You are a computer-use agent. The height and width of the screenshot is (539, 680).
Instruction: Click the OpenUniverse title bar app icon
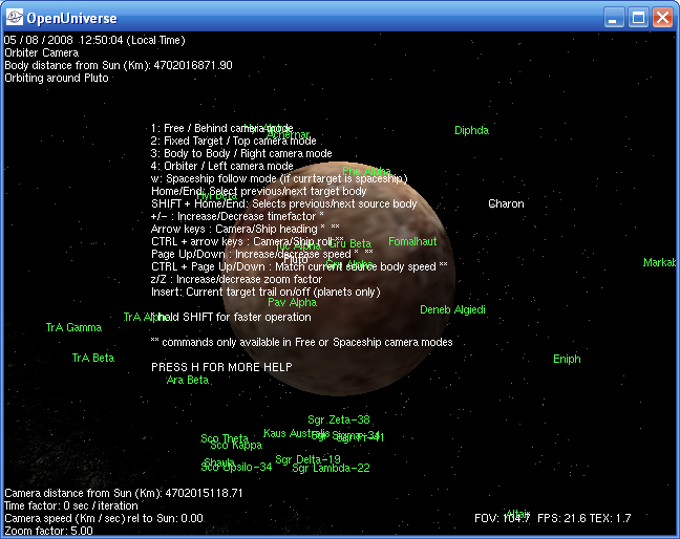click(x=14, y=17)
